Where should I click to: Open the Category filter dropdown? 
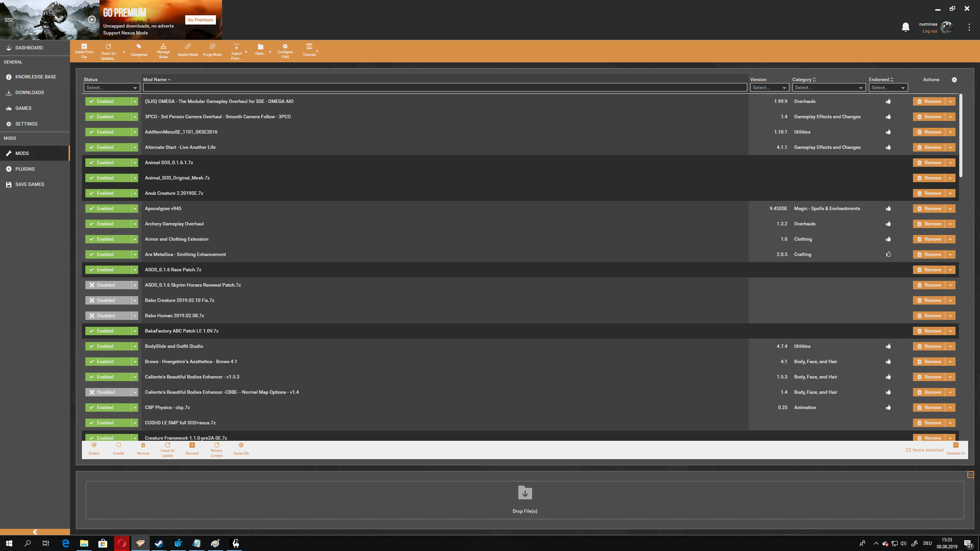[828, 88]
